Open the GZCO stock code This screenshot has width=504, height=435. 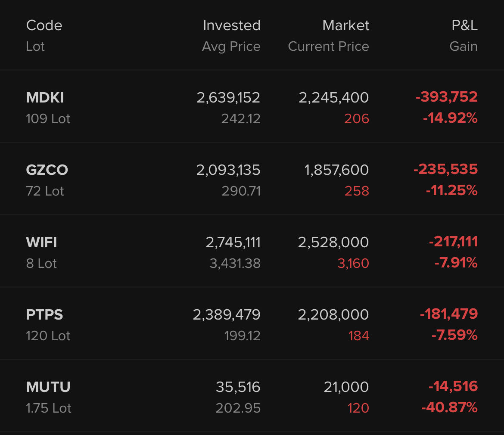pyautogui.click(x=47, y=170)
